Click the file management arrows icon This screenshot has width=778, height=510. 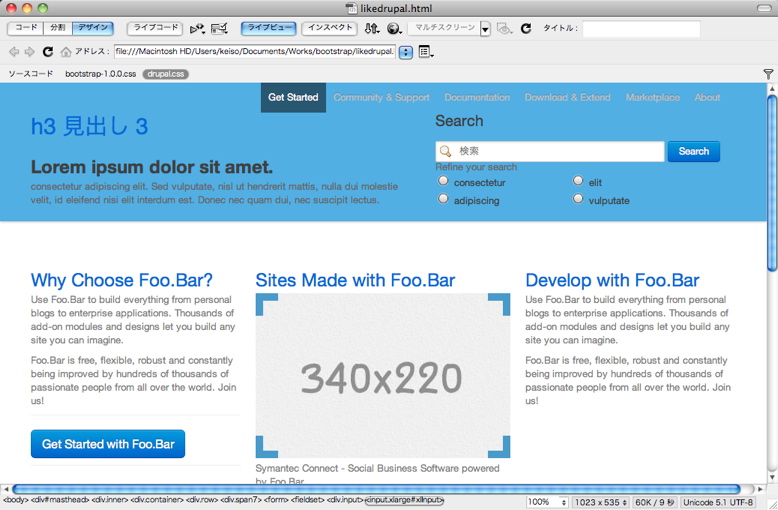[x=371, y=29]
